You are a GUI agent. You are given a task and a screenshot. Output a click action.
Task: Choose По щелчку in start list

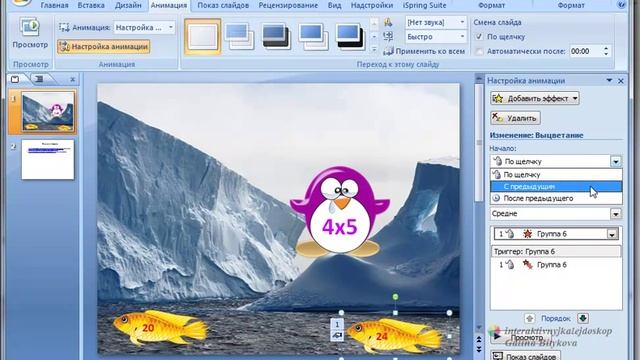[x=556, y=175]
